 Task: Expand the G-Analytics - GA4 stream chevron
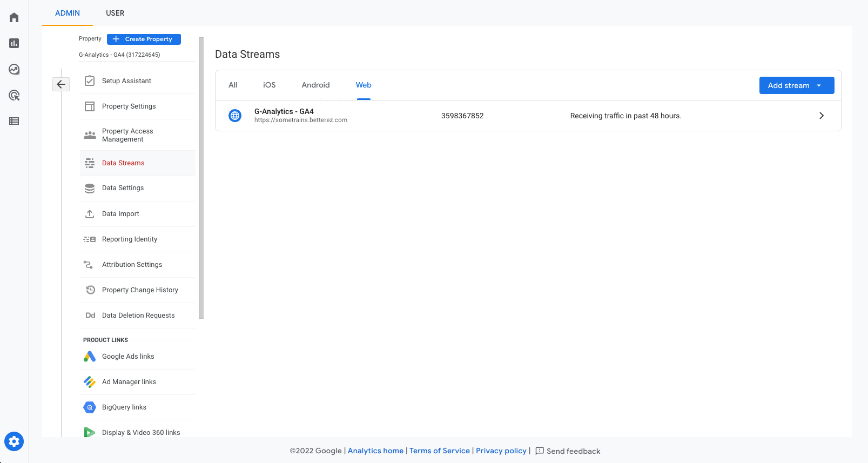822,116
